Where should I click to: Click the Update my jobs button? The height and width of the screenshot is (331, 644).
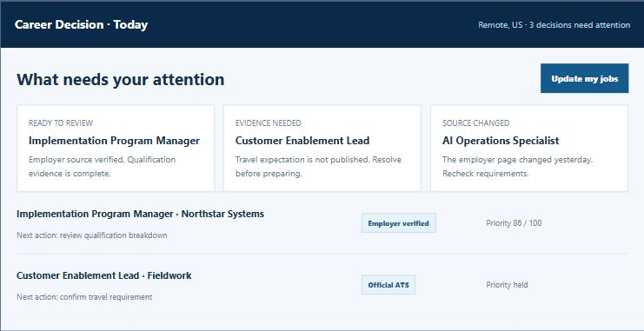coord(584,78)
